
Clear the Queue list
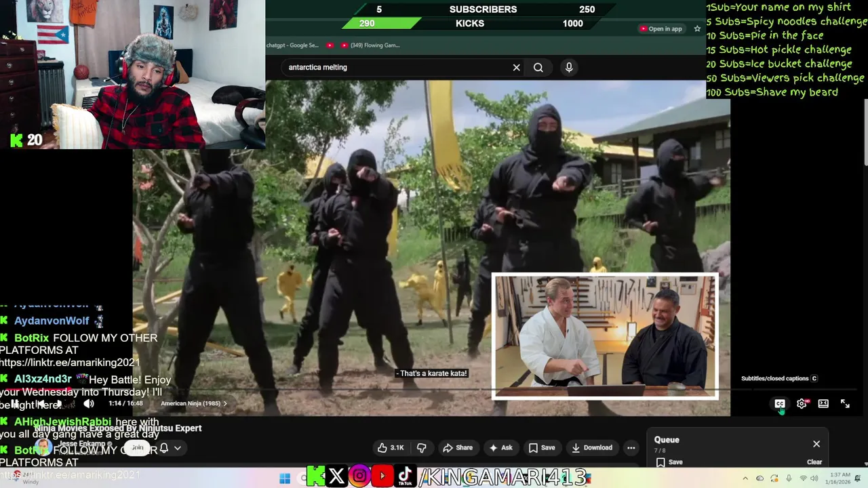pos(814,462)
